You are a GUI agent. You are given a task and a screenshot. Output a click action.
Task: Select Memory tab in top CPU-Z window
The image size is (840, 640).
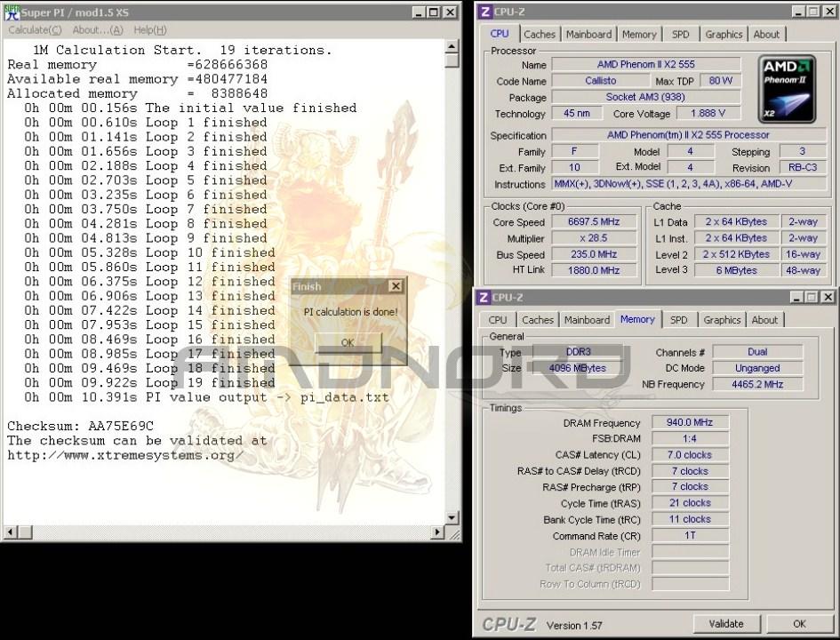[x=639, y=35]
